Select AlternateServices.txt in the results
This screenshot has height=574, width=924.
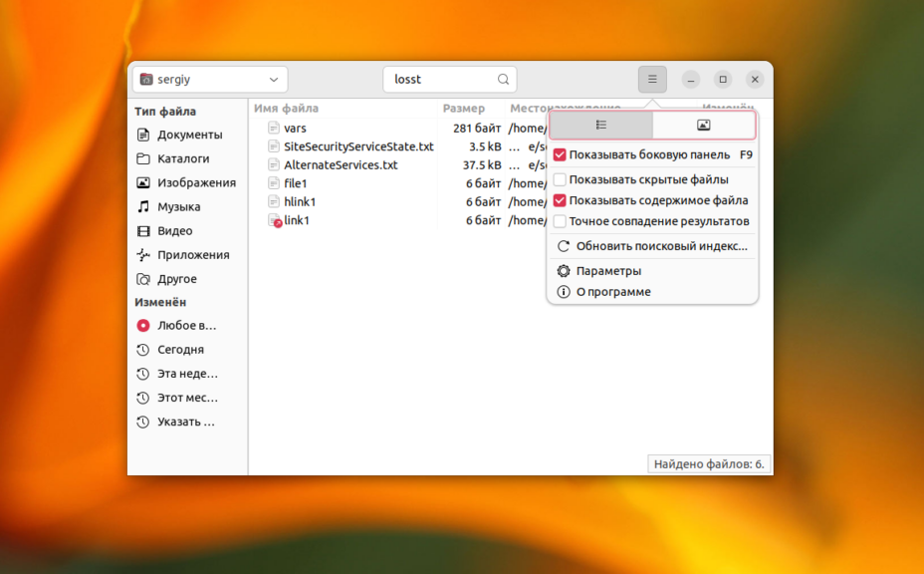[341, 165]
